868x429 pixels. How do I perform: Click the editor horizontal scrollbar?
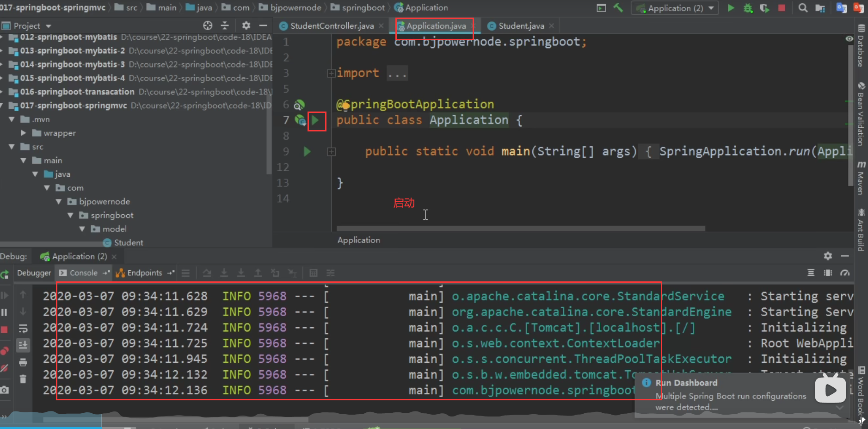[521, 228]
